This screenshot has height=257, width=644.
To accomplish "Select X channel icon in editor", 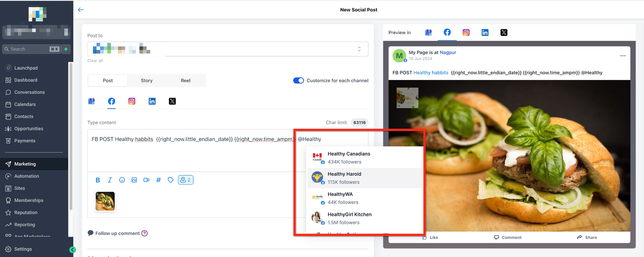I will coord(172,101).
